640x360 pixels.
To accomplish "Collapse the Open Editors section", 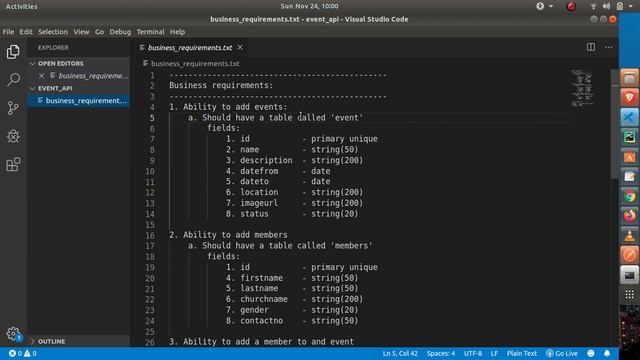I will coord(79,64).
